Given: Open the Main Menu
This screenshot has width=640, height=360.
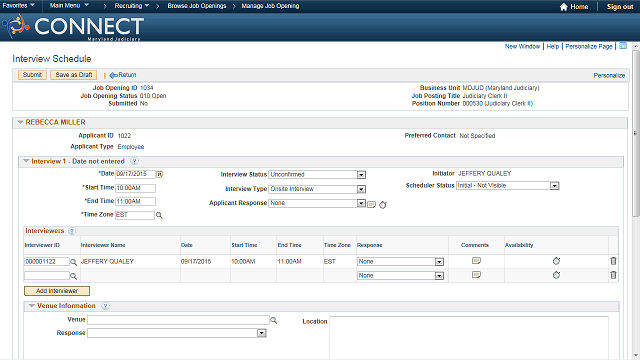Looking at the screenshot, I should point(69,6).
